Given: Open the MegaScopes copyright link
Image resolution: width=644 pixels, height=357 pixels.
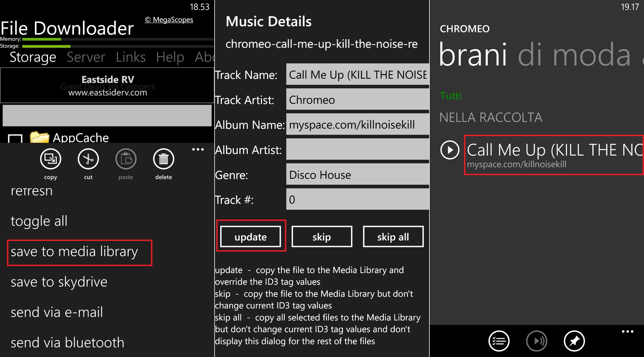Looking at the screenshot, I should [169, 20].
